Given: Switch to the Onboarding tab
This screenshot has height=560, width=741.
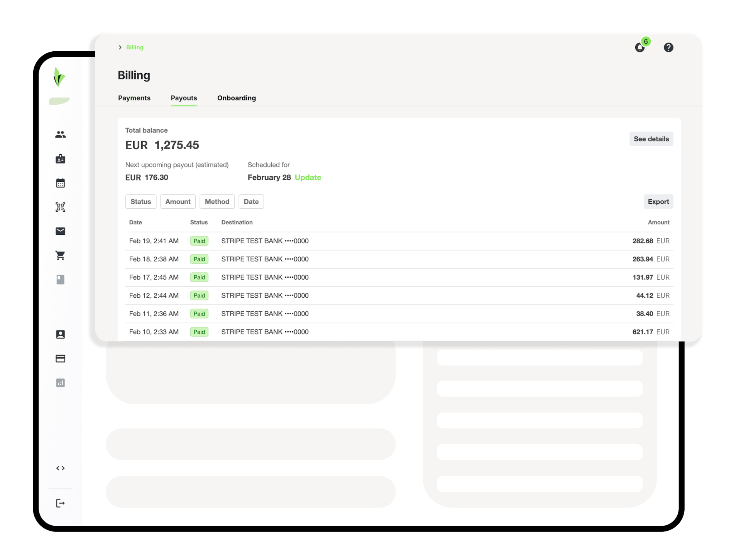Looking at the screenshot, I should pos(236,98).
